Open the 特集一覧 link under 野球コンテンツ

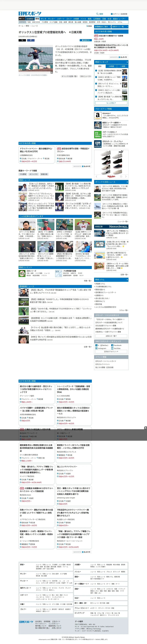[x=88, y=281]
